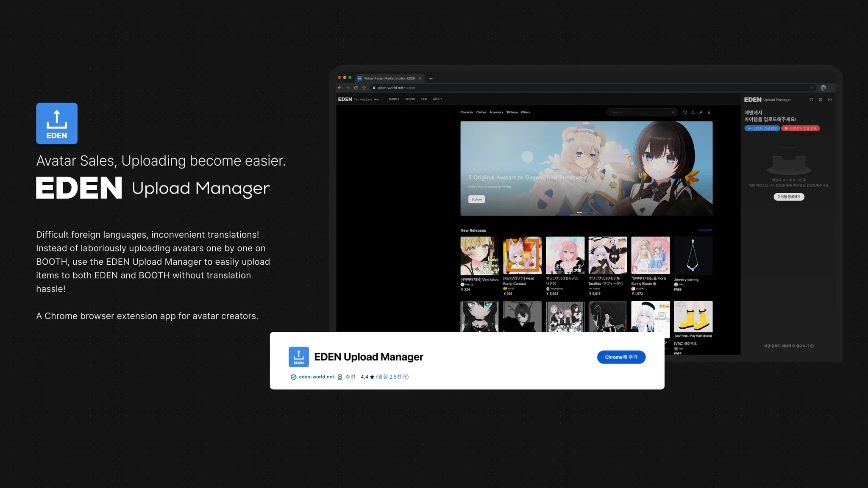Open Upload Manager settings gear icon
The height and width of the screenshot is (488, 868).
click(821, 100)
